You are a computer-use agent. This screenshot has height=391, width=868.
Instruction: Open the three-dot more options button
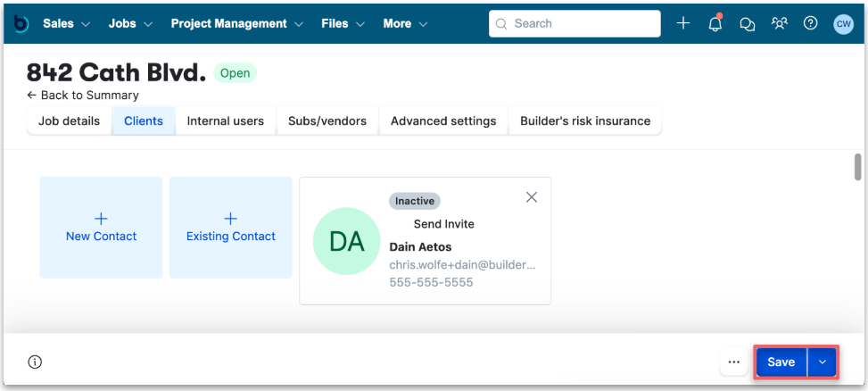coord(734,362)
